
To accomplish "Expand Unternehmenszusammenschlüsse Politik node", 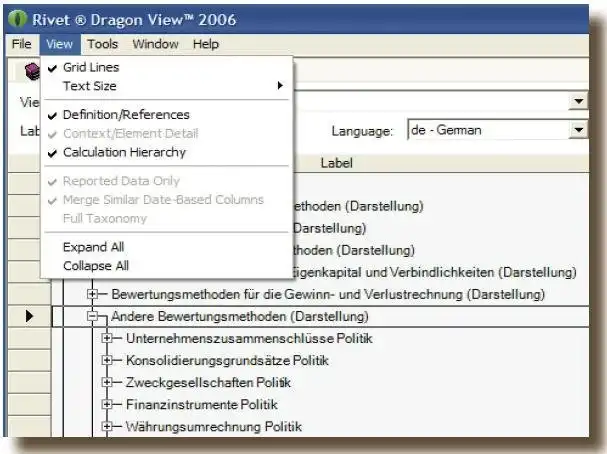I will point(107,338).
